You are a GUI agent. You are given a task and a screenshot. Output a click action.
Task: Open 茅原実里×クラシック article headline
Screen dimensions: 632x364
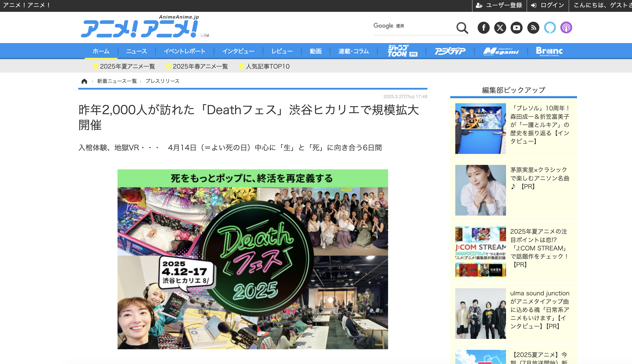pyautogui.click(x=540, y=178)
